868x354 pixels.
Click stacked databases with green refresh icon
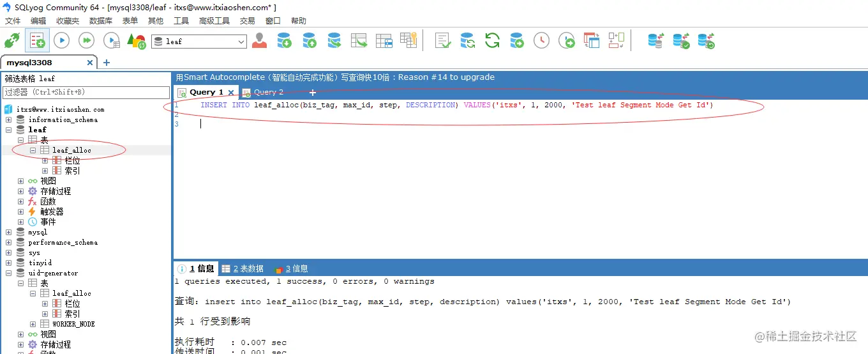(x=706, y=41)
